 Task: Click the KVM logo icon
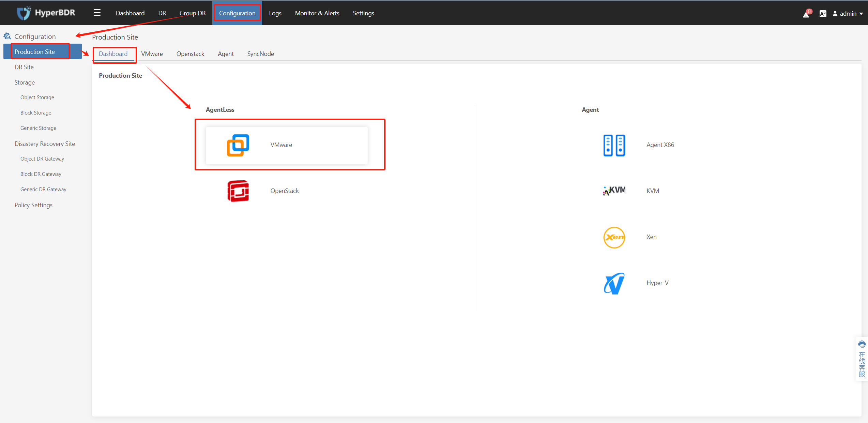click(x=614, y=191)
